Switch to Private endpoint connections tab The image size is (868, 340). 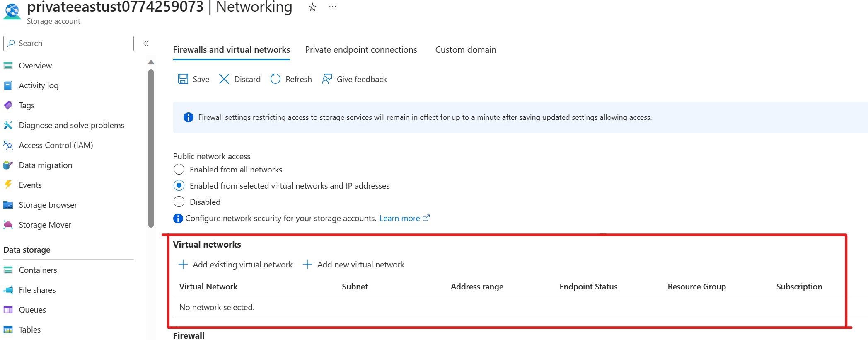[x=361, y=50]
